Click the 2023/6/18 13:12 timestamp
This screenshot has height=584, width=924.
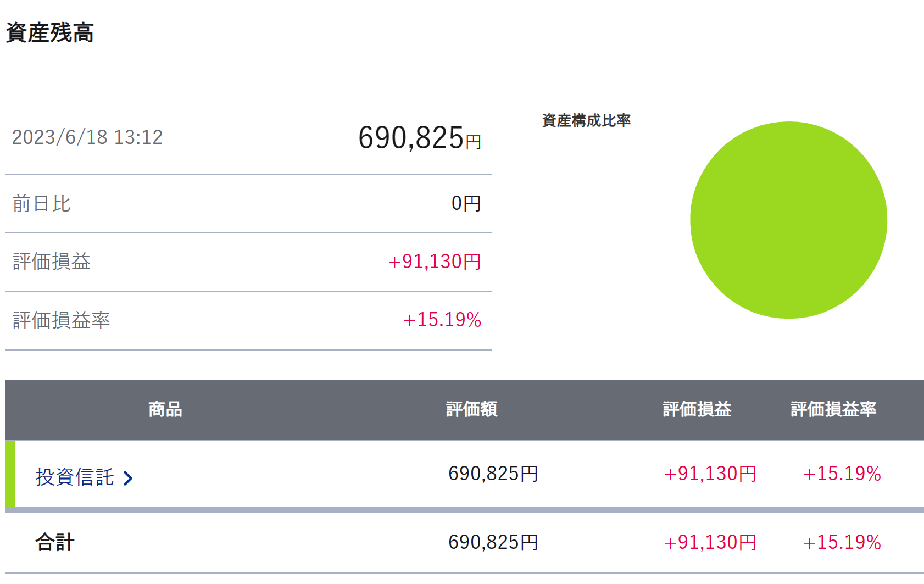click(87, 137)
